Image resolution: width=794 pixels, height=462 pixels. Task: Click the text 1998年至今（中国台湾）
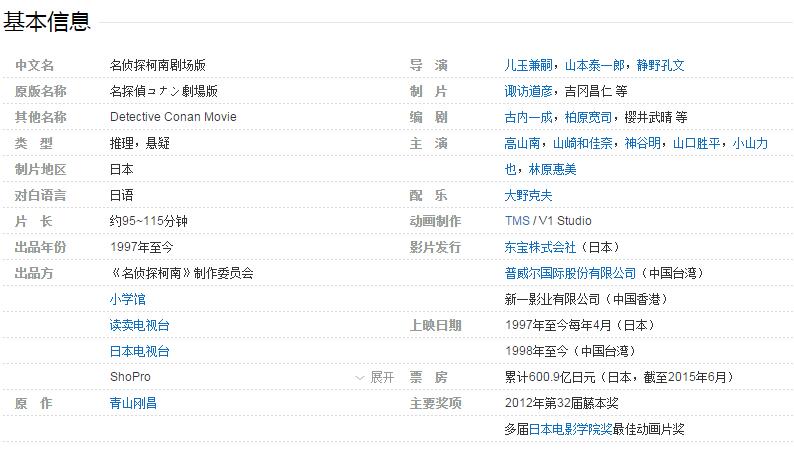(570, 352)
